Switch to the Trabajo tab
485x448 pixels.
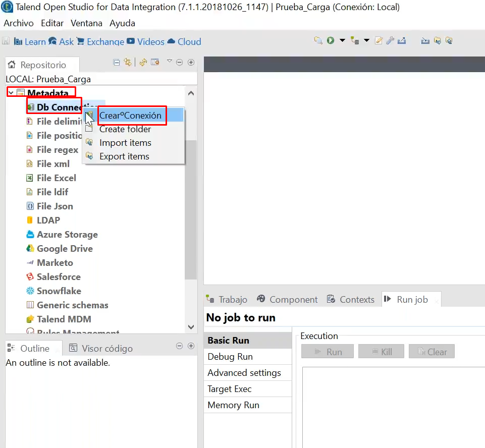[227, 299]
